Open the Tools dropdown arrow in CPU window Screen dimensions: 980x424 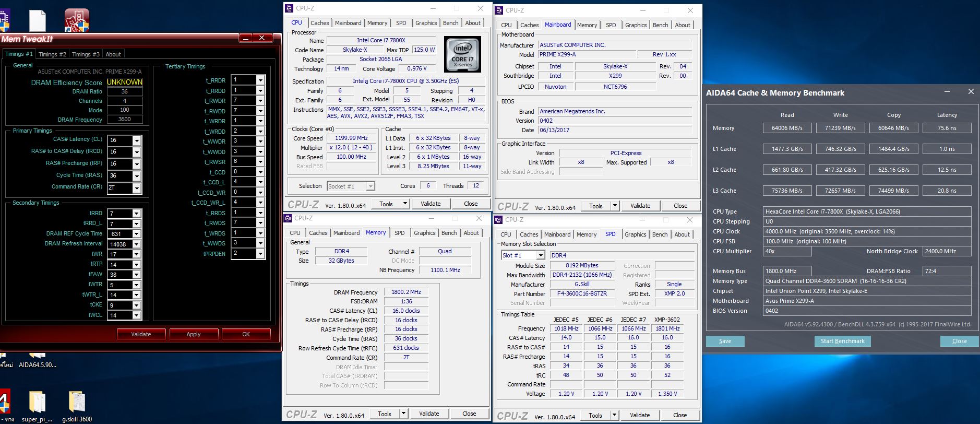pyautogui.click(x=405, y=204)
